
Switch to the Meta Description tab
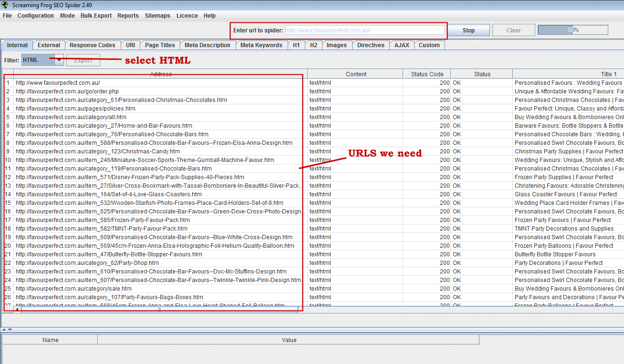[x=208, y=45]
